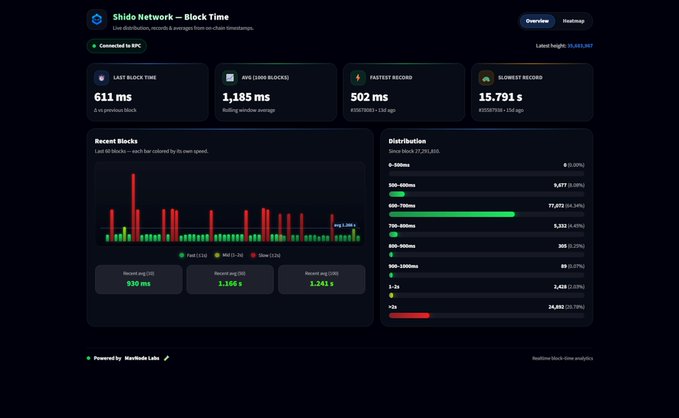Click the Connected to RPC status badge
679x418 pixels.
[x=116, y=46]
